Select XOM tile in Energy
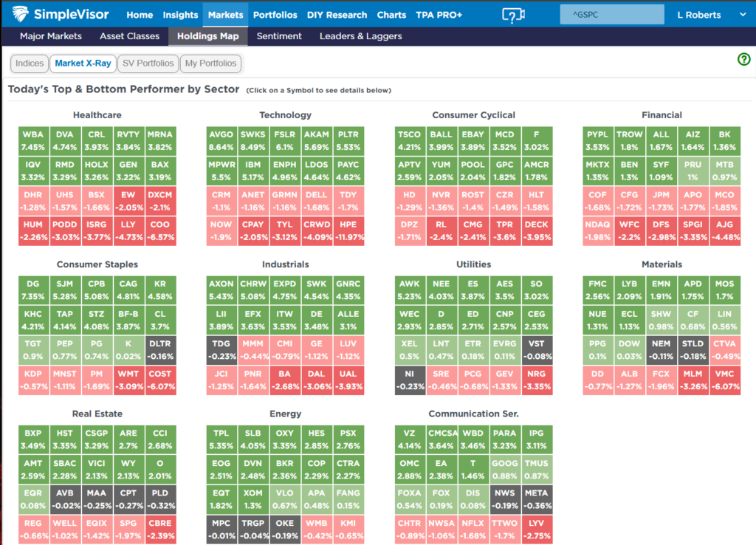 click(x=253, y=500)
